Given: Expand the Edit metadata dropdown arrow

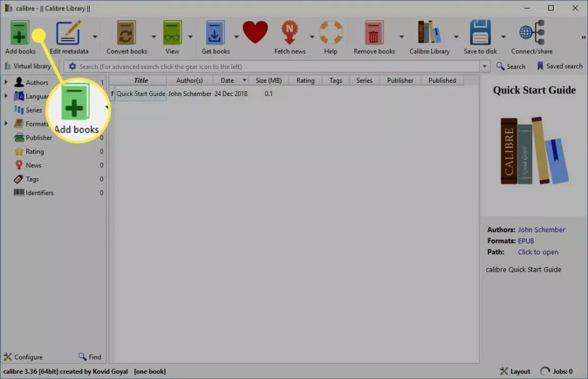Looking at the screenshot, I should click(x=95, y=37).
